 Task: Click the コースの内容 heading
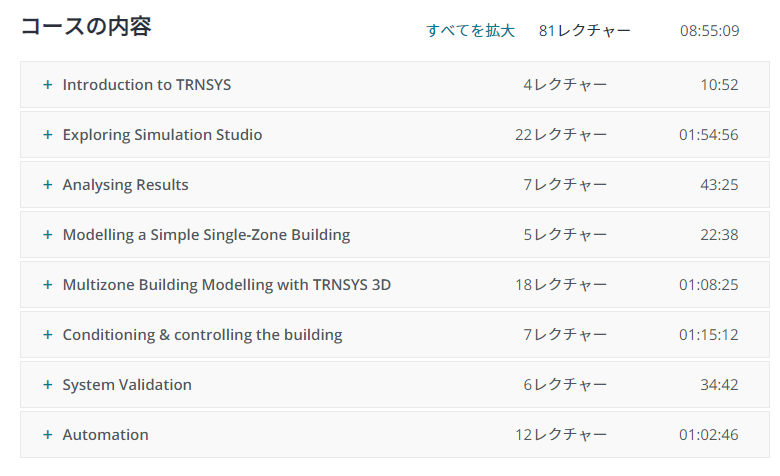[86, 26]
